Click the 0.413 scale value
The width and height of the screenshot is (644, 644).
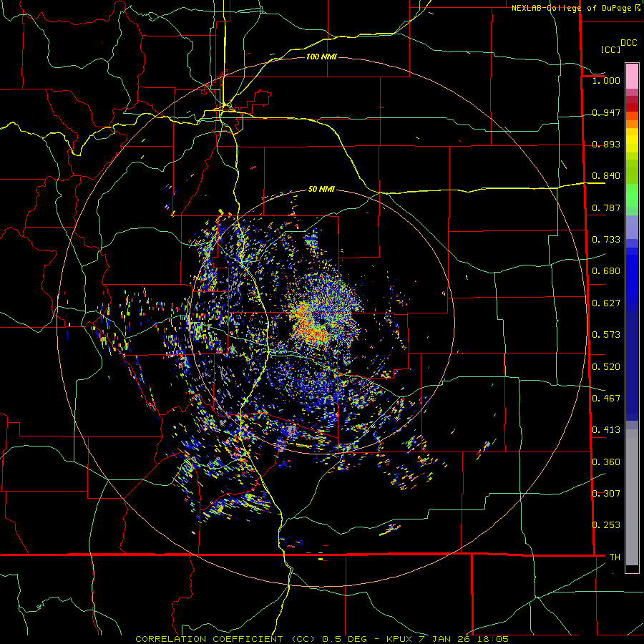click(606, 430)
